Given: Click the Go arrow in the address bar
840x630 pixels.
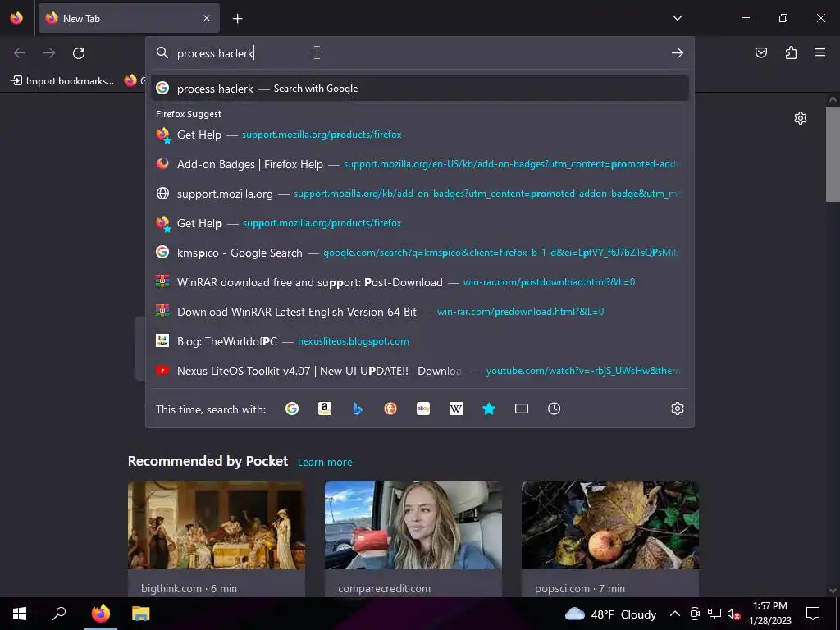Looking at the screenshot, I should click(677, 53).
